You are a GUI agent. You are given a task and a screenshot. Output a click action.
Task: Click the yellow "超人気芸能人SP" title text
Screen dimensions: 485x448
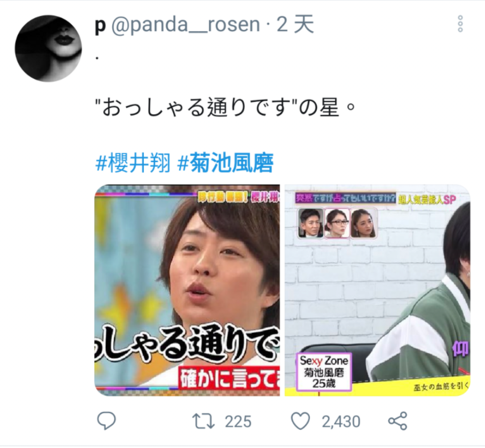427,199
